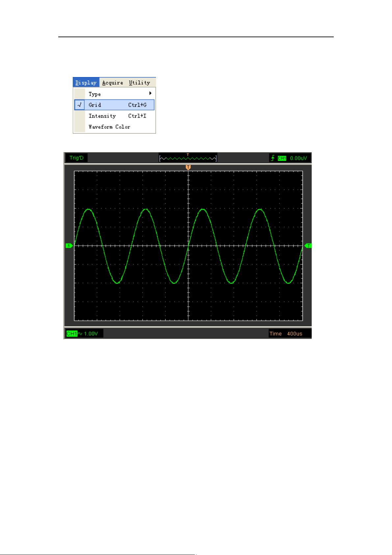Expand the Type submenu
The width and height of the screenshot is (392, 555).
click(114, 94)
